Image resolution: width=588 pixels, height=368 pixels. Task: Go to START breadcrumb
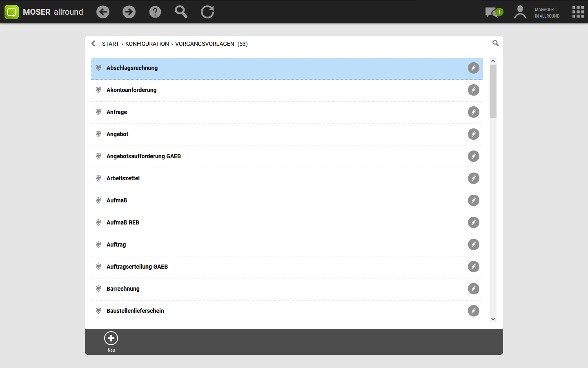tap(110, 44)
